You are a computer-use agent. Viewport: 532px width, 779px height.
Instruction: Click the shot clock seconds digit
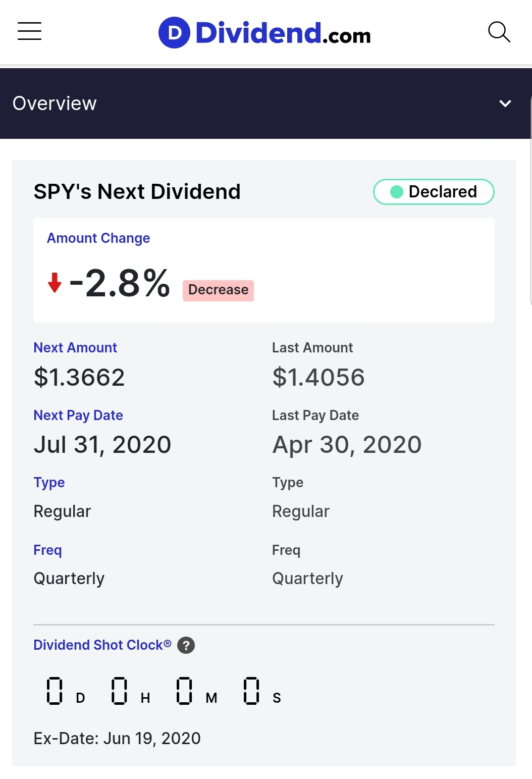coord(251,691)
